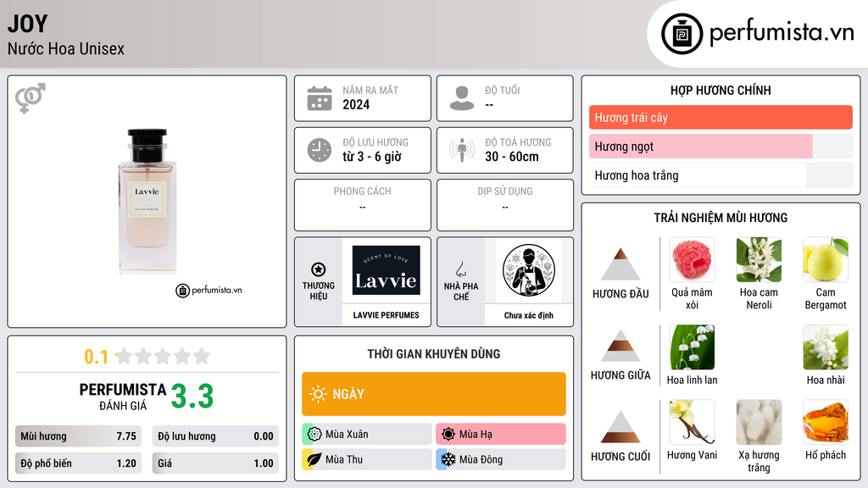Click the Hương trái cây accord bar
Viewport: 868px width, 488px height.
click(x=721, y=117)
